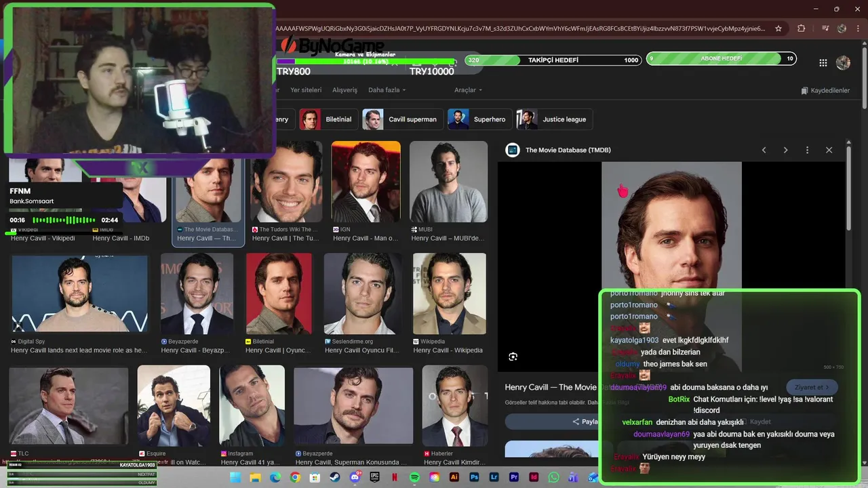The width and height of the screenshot is (868, 488).
Task: Open Epic Games Launcher from taskbar
Action: pyautogui.click(x=374, y=478)
